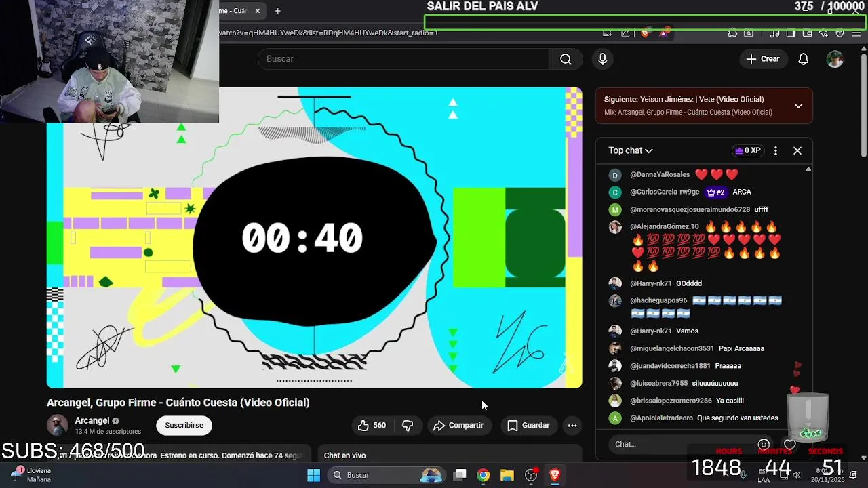Click @AlejandraGómez.10 chat avatar
The height and width of the screenshot is (488, 868).
click(615, 227)
